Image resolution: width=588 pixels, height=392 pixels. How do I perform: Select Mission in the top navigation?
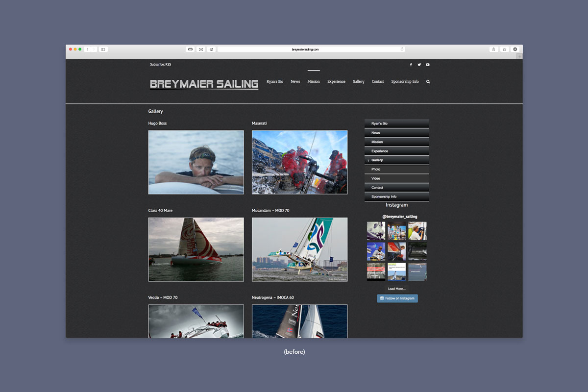tap(314, 82)
